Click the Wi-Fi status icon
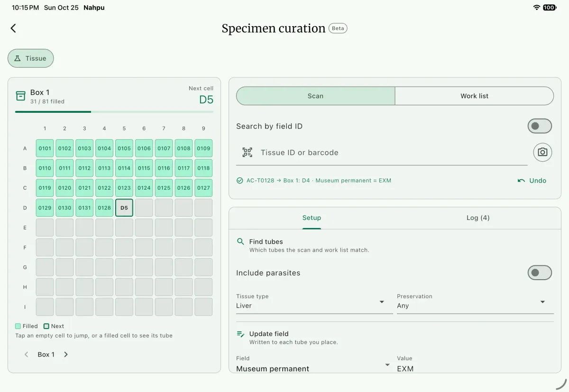The width and height of the screenshot is (569, 392). 537,8
